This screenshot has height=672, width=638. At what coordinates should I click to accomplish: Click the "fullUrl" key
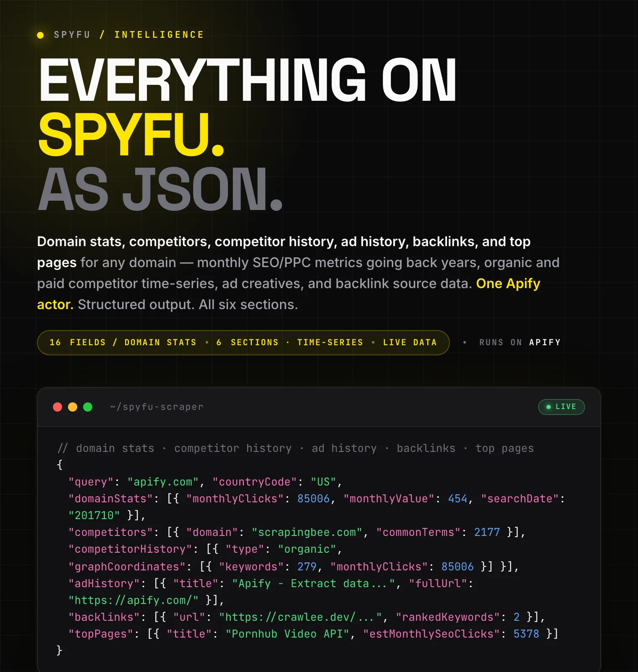[x=438, y=583]
